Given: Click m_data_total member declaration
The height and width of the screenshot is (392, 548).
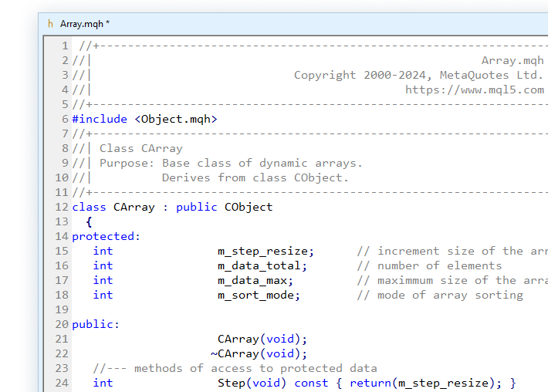Looking at the screenshot, I should tap(262, 266).
